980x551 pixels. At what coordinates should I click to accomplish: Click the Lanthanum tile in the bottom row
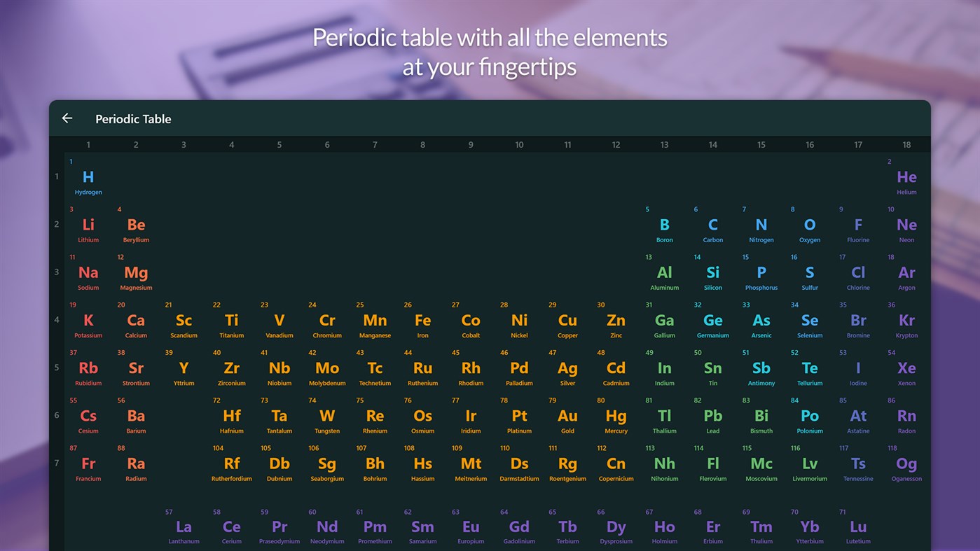click(184, 527)
